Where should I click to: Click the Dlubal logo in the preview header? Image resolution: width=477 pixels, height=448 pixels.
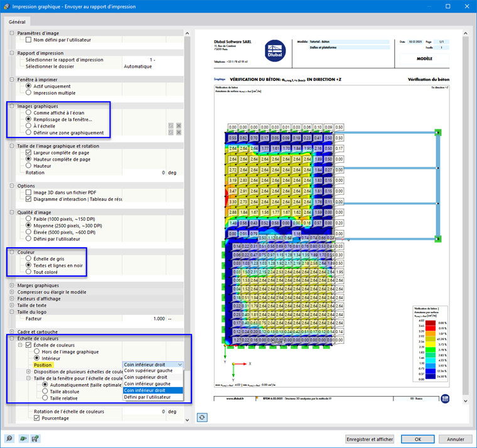pyautogui.click(x=275, y=51)
